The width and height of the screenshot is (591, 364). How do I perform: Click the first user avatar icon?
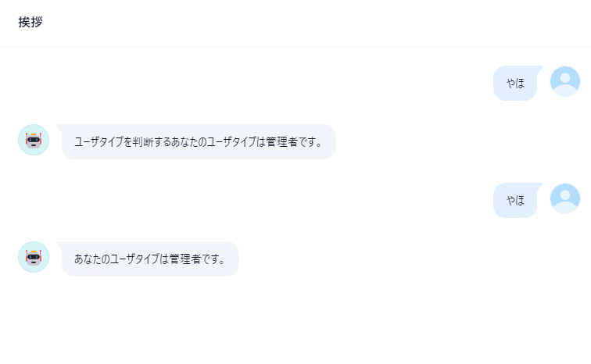click(x=565, y=81)
